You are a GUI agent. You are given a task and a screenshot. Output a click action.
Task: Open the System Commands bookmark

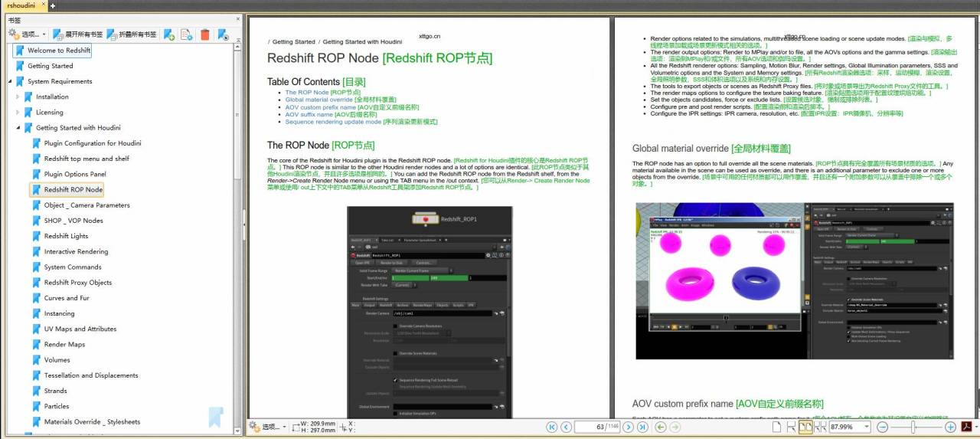pyautogui.click(x=73, y=267)
